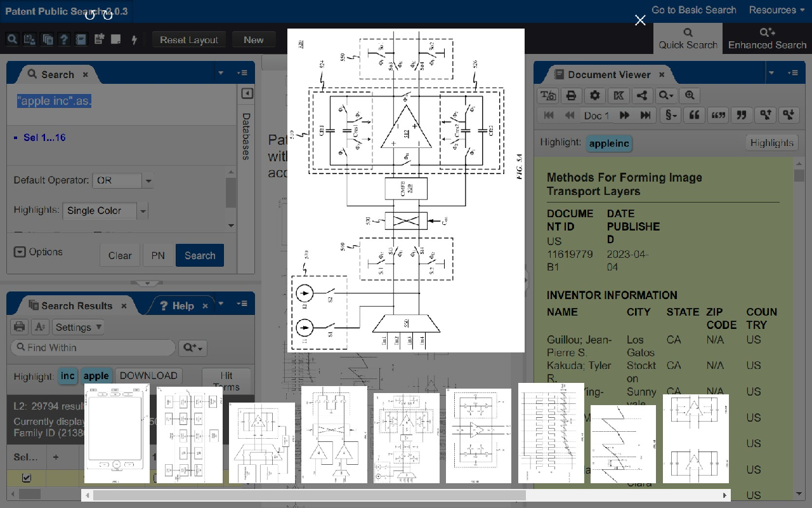Close the image overlay with the X
Screen dimensions: 812x508
pyautogui.click(x=640, y=20)
